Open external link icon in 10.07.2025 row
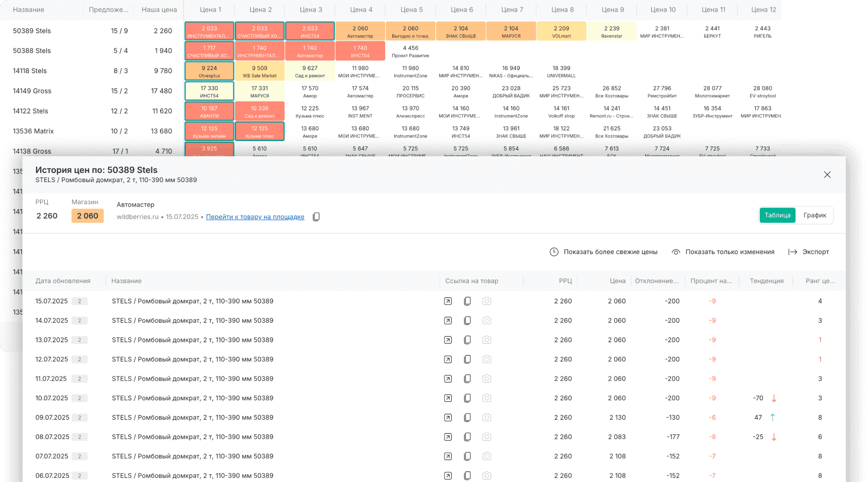 click(x=448, y=398)
